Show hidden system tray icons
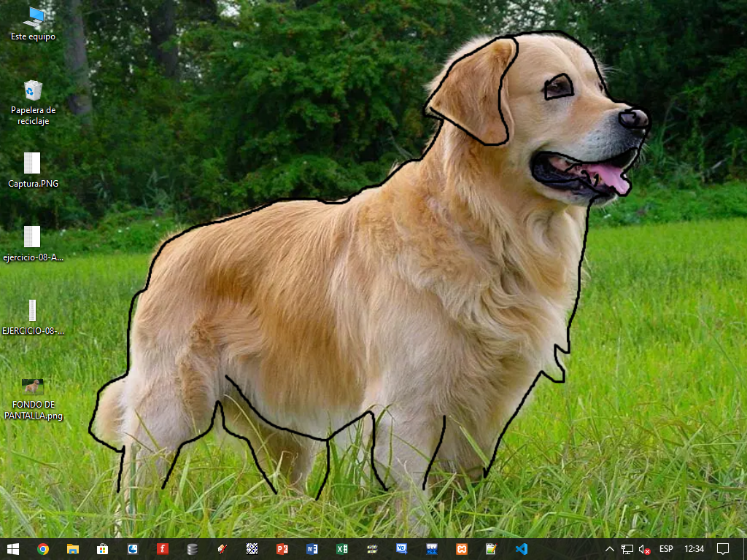The image size is (747, 560). [x=610, y=549]
